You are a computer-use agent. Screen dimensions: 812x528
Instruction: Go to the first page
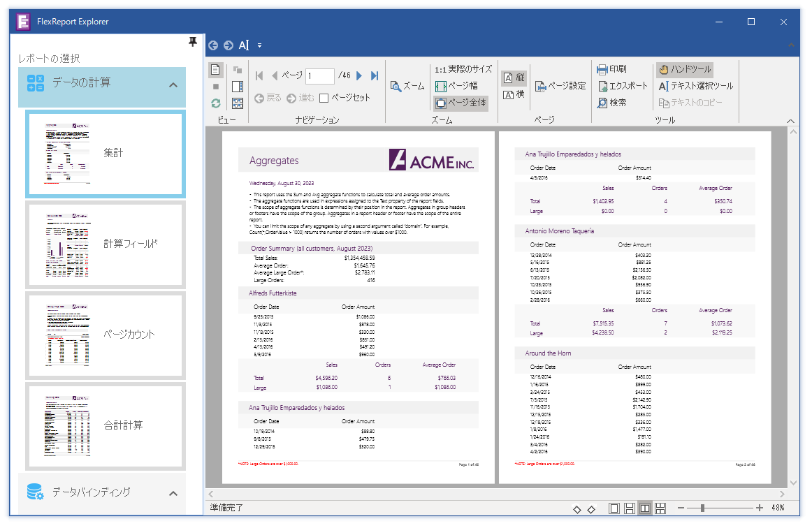259,75
